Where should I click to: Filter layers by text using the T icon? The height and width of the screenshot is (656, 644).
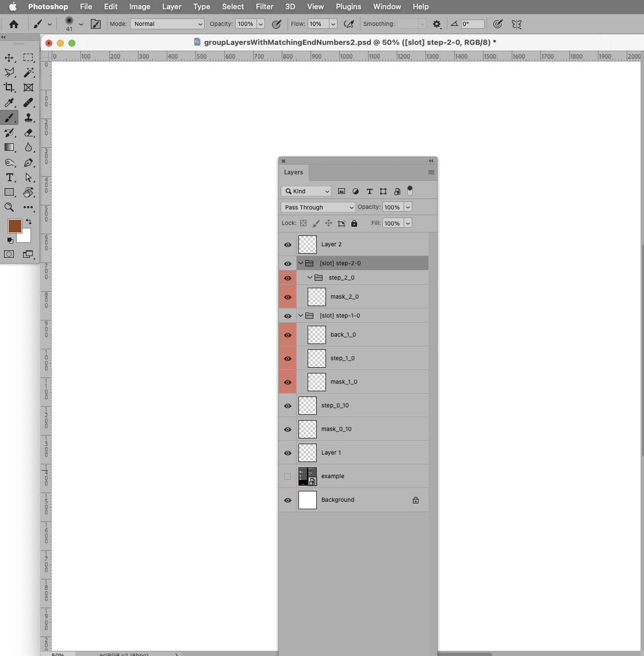pos(369,191)
